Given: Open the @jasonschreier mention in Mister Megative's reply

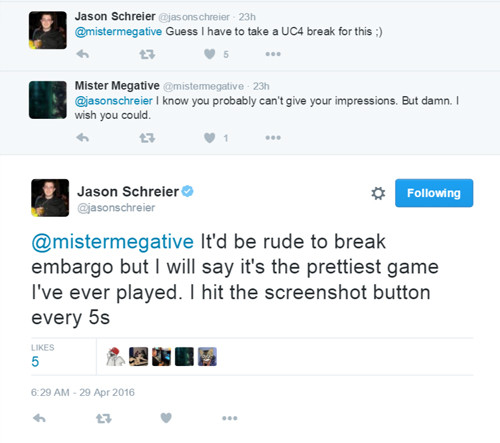Looking at the screenshot, I should click(x=114, y=101).
